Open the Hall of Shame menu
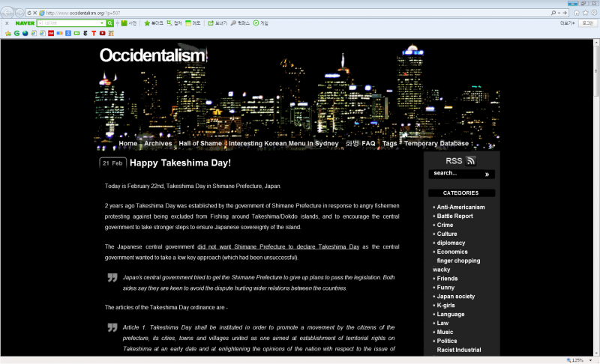Screen dimensions: 600x364 (x=200, y=143)
